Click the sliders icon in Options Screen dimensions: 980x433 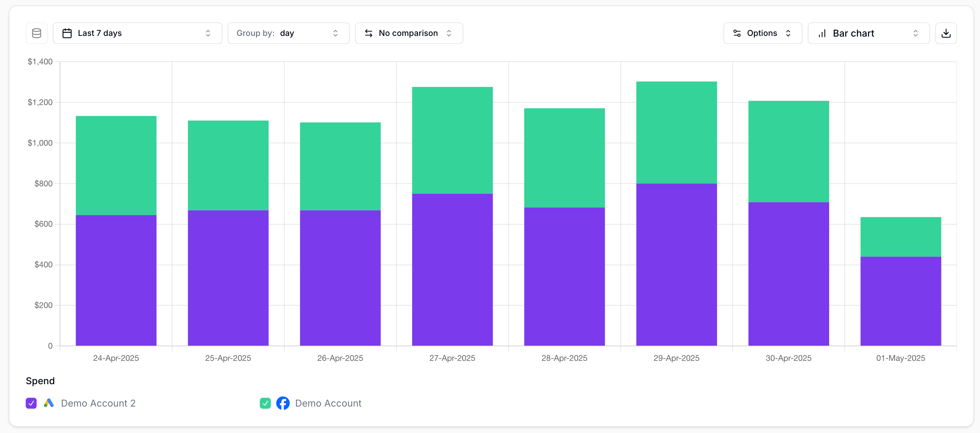click(736, 33)
